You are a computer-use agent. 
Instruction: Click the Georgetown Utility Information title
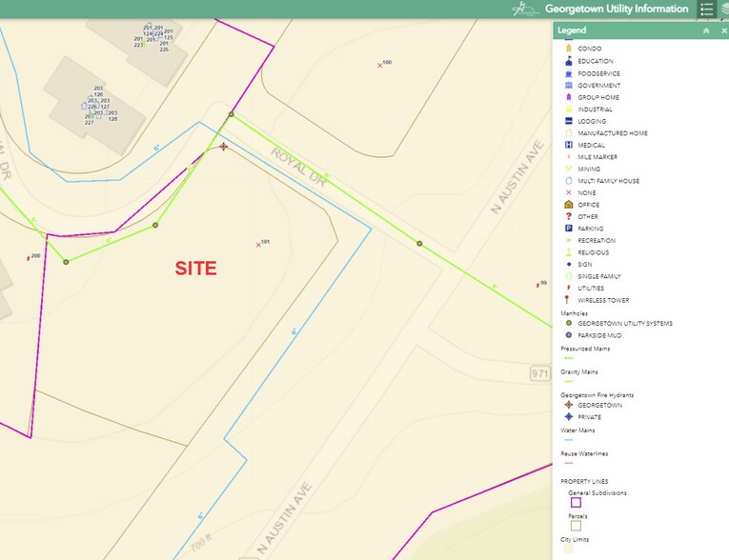[616, 9]
